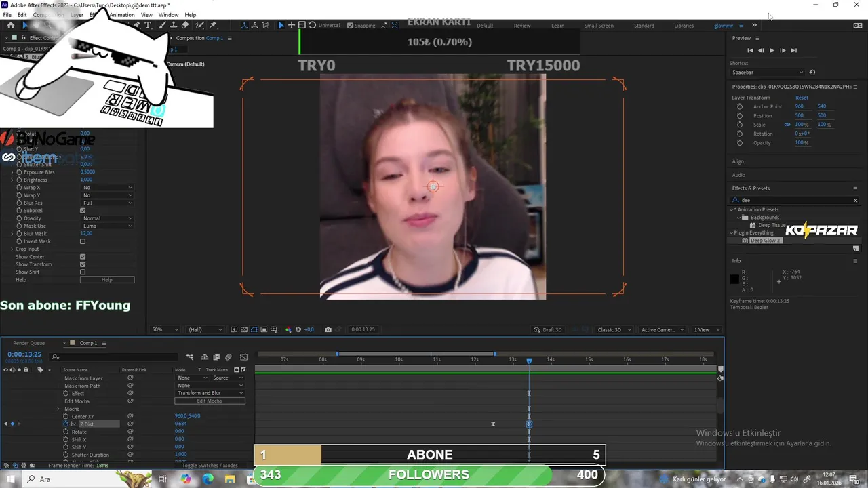Viewport: 868px width, 488px height.
Task: Open the Classic 3D renderer dropdown
Action: 614,329
